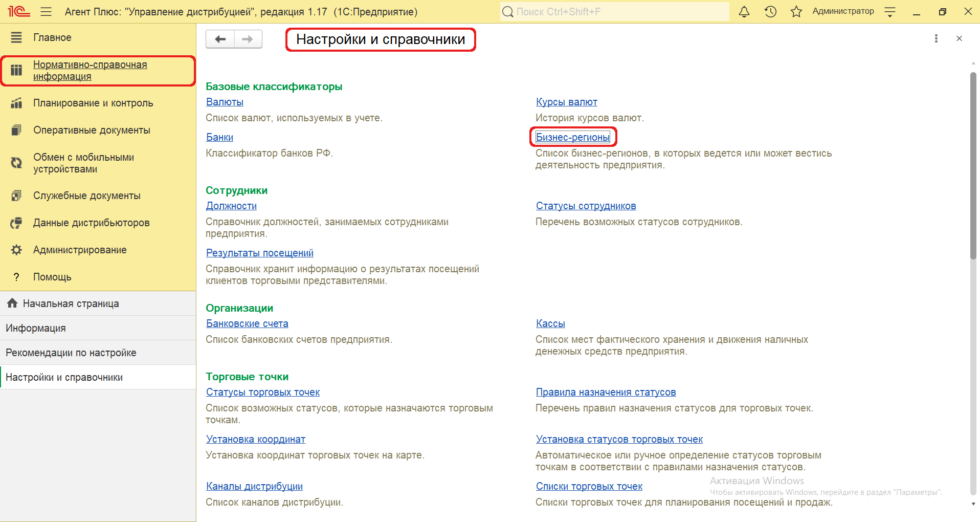Click the Администрирование gear icon

click(x=16, y=250)
